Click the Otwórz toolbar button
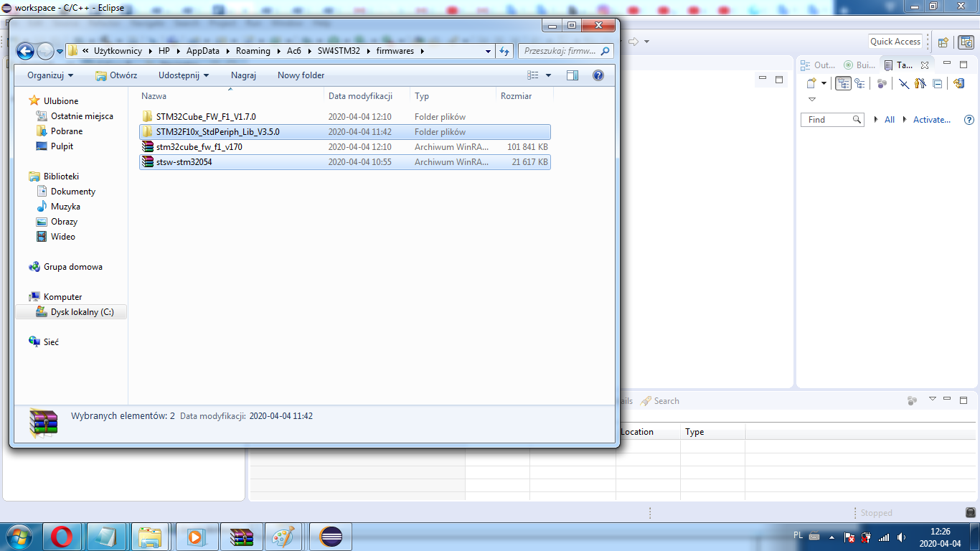The image size is (980, 551). pos(116,75)
